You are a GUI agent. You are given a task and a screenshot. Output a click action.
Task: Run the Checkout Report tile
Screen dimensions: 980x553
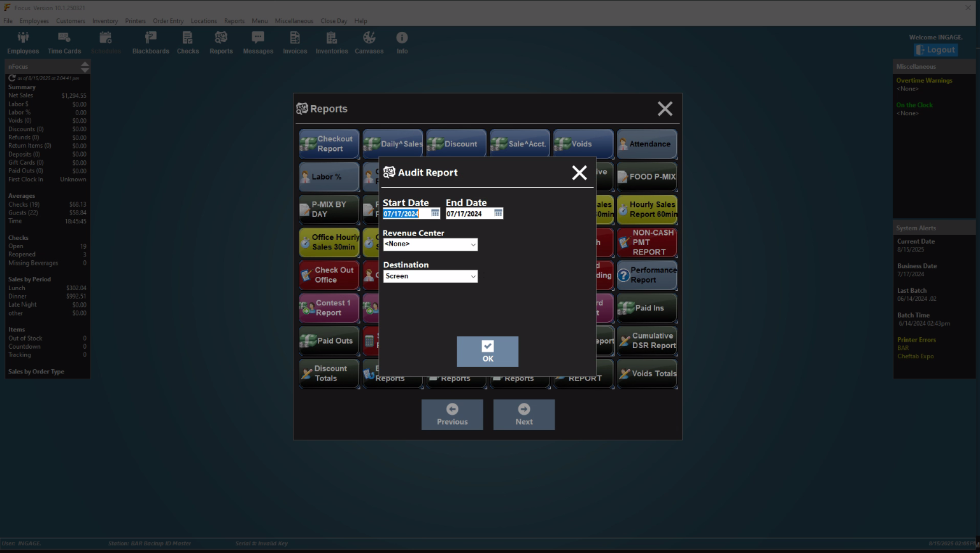pos(329,144)
